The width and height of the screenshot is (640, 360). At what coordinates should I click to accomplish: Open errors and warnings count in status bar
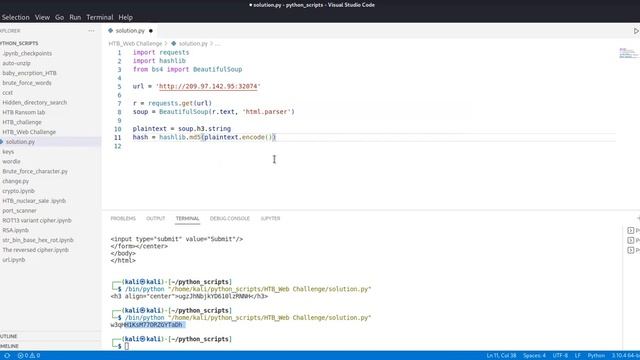point(29,356)
